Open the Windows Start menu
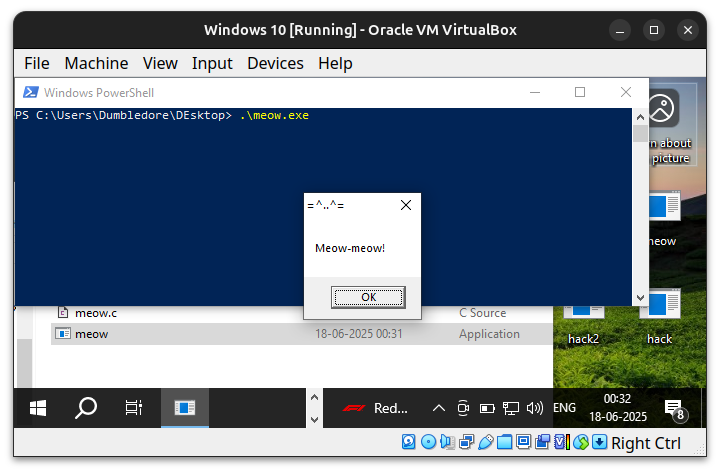This screenshot has width=720, height=473. (x=38, y=408)
